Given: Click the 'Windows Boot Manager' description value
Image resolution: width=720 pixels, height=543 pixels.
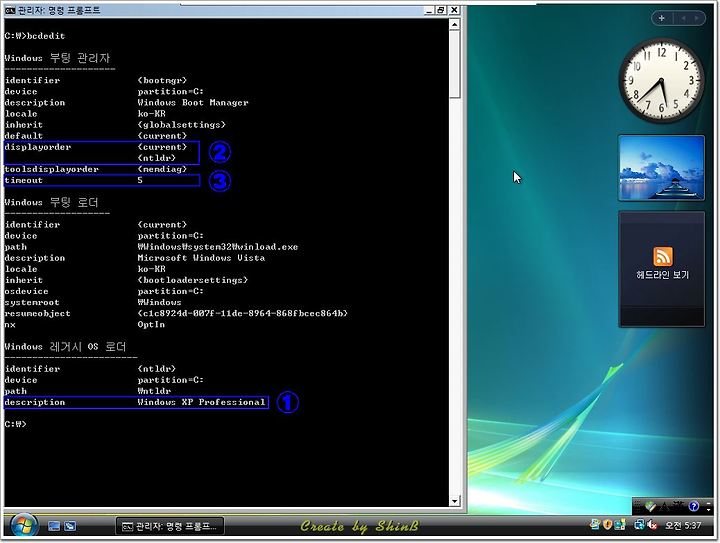Looking at the screenshot, I should click(193, 102).
